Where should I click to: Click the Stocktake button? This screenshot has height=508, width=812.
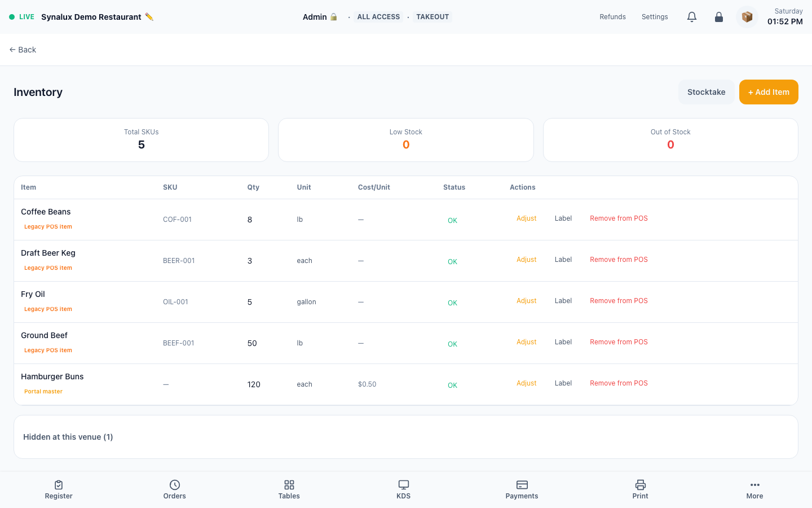pos(707,92)
